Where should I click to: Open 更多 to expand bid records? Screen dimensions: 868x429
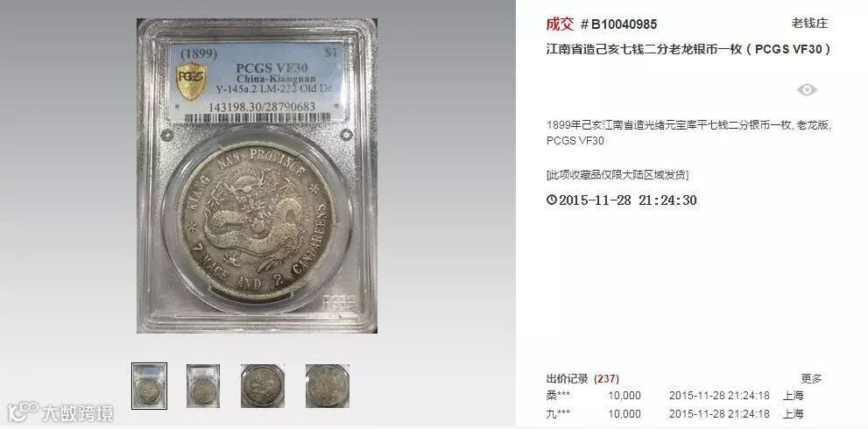pos(812,378)
